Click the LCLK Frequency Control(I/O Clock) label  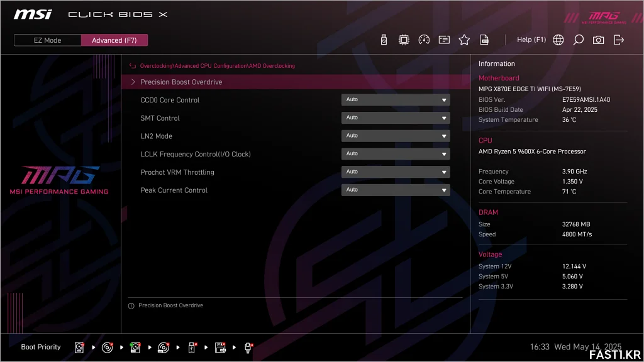(196, 155)
